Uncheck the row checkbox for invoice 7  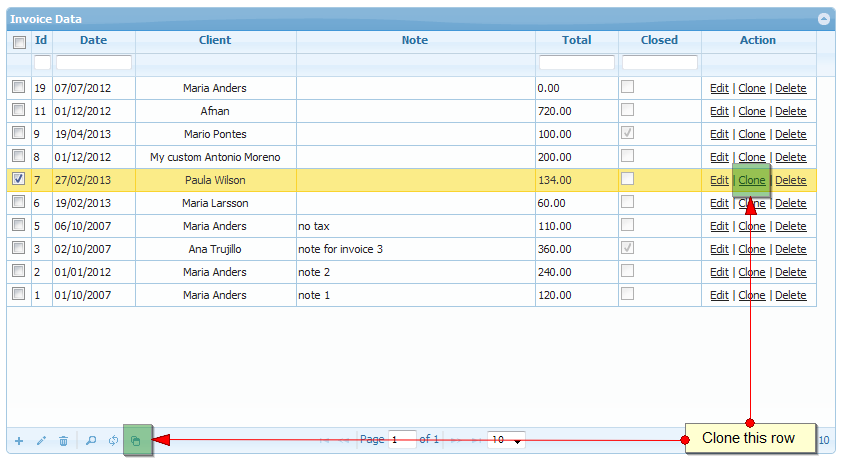[19, 180]
